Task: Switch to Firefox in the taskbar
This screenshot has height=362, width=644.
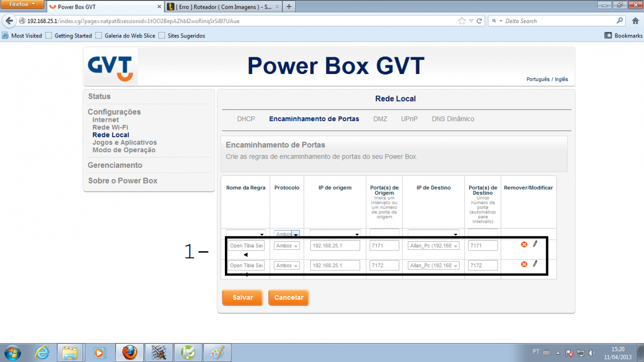Action: (129, 352)
